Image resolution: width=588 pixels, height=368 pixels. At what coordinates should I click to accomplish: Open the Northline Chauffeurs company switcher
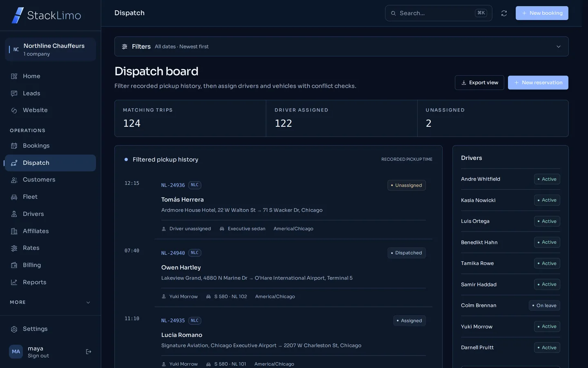point(50,49)
